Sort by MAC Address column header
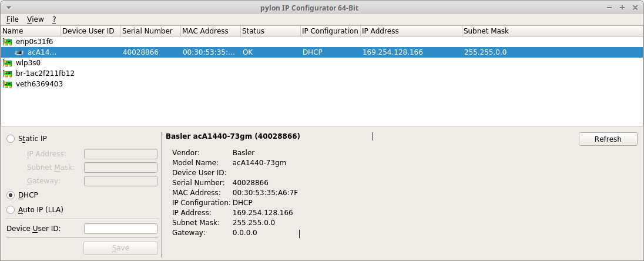644x261 pixels. point(211,31)
